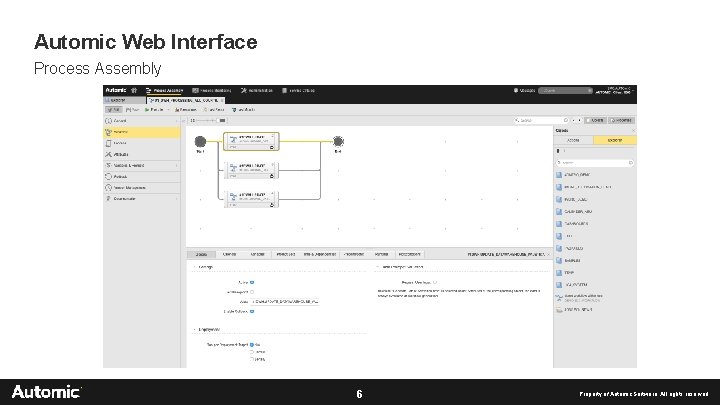Switch to the Process Monitoring perspective
The width and height of the screenshot is (720, 405).
click(212, 90)
